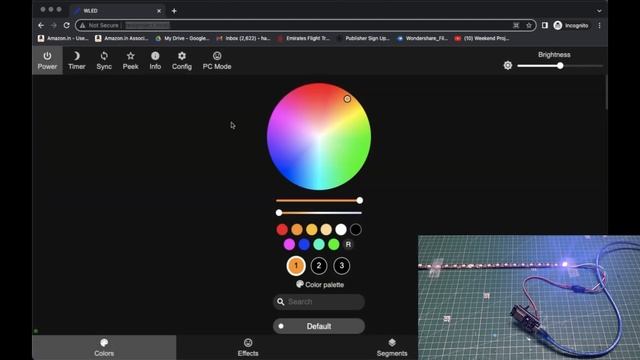Open the Wondershare bookmark
Image resolution: width=640 pixels, height=360 pixels.
click(x=422, y=38)
